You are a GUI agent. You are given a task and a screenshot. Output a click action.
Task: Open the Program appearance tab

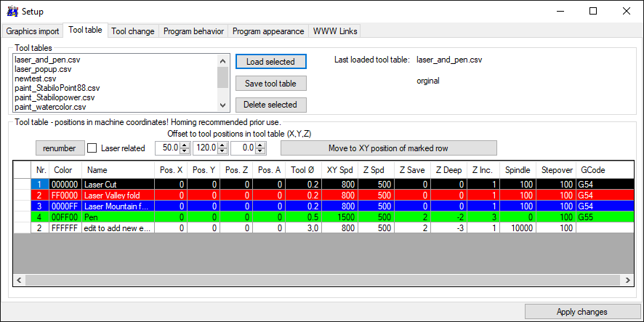click(x=268, y=31)
